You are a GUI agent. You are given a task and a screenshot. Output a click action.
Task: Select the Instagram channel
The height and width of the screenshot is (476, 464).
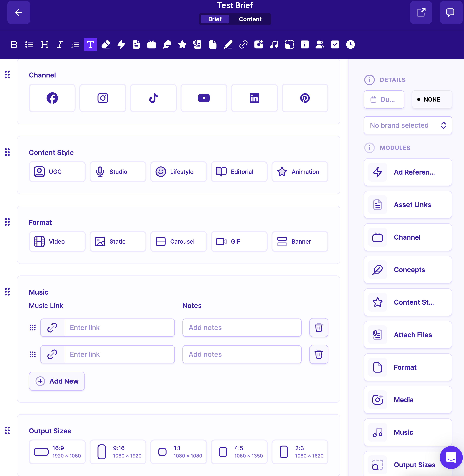(x=103, y=98)
